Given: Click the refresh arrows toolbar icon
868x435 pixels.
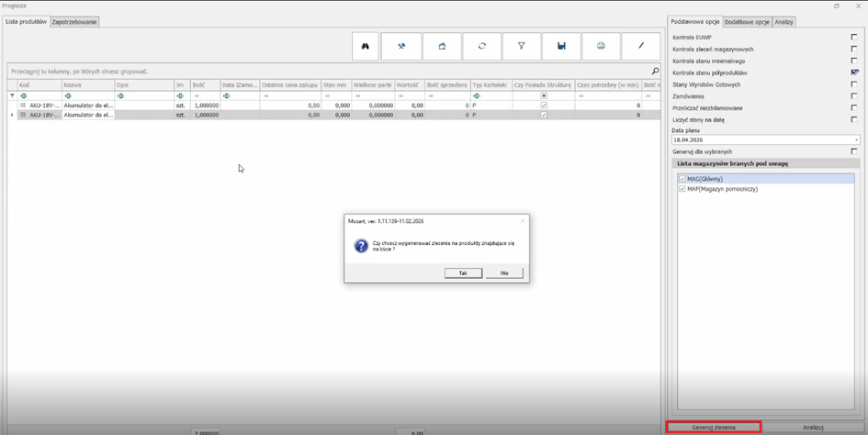Looking at the screenshot, I should 481,46.
